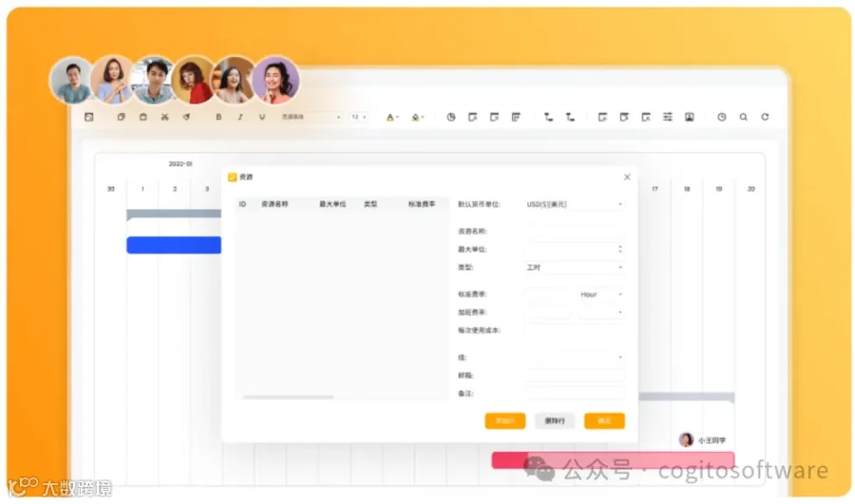Click the fill color bucket icon
Image resolution: width=855 pixels, height=504 pixels.
pyautogui.click(x=416, y=117)
